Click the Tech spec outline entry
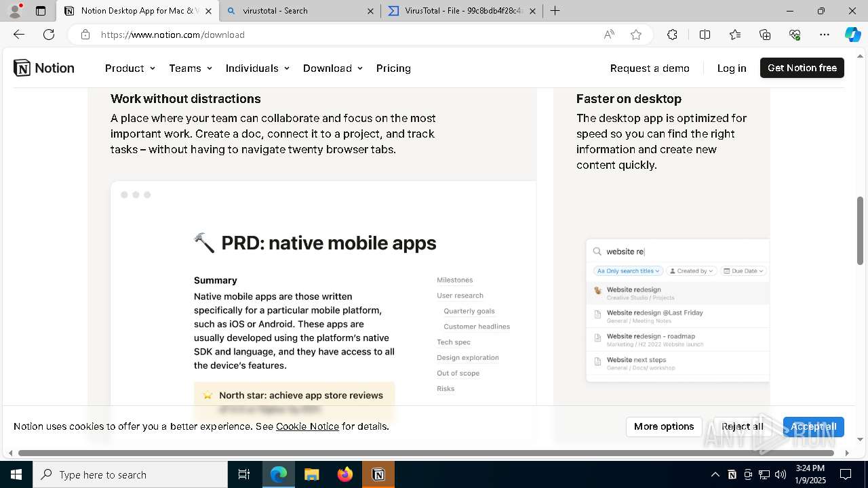Screen dimensions: 868x488 click(x=454, y=342)
